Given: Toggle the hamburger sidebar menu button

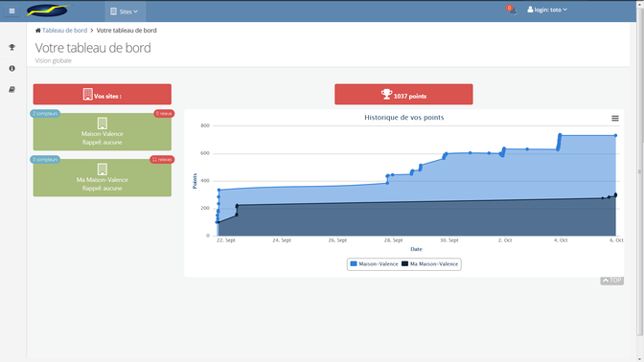Looking at the screenshot, I should tap(11, 11).
